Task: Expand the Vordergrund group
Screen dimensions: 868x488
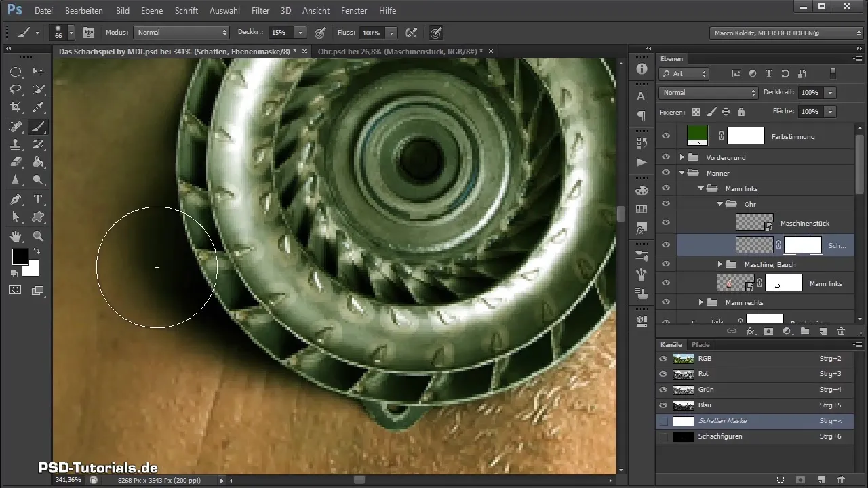Action: tap(682, 157)
